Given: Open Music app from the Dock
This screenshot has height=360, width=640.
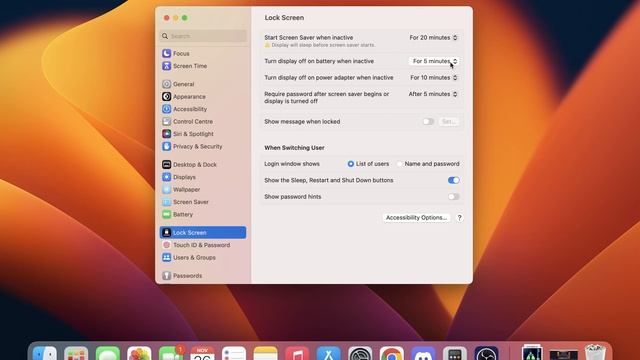Looking at the screenshot, I should (297, 353).
